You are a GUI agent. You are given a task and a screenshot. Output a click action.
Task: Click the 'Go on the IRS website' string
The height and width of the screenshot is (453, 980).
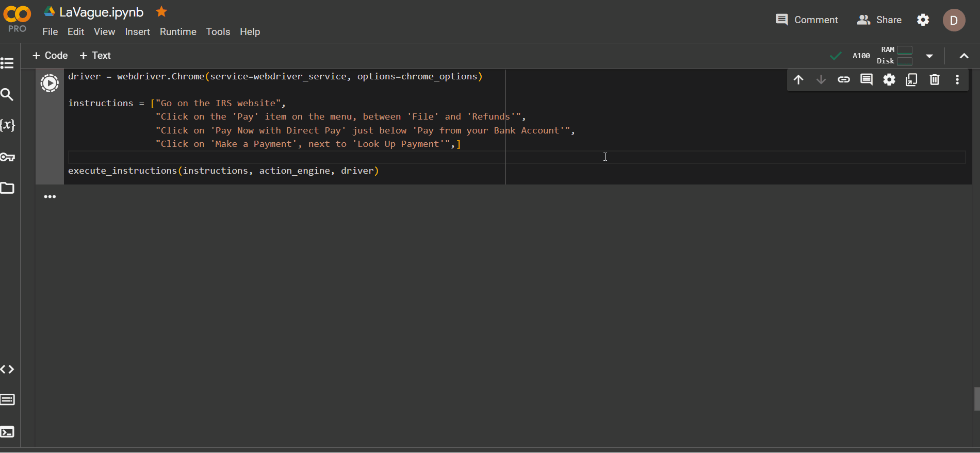(x=218, y=103)
